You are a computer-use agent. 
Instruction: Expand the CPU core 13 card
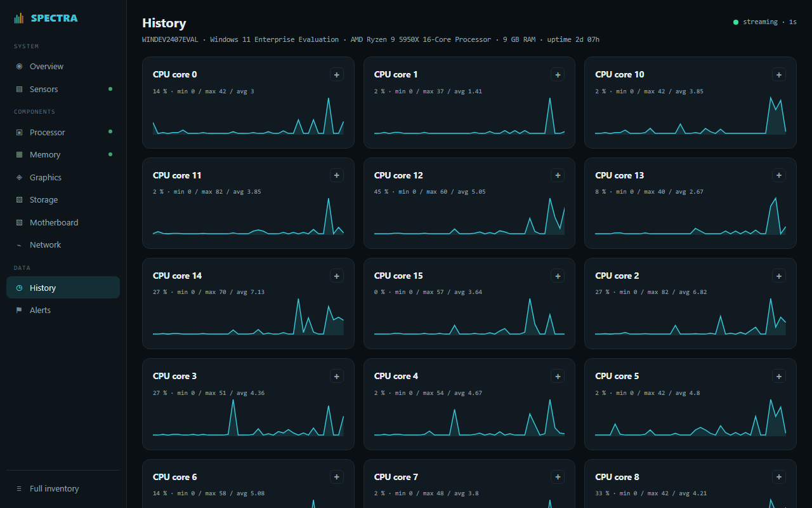pos(779,175)
